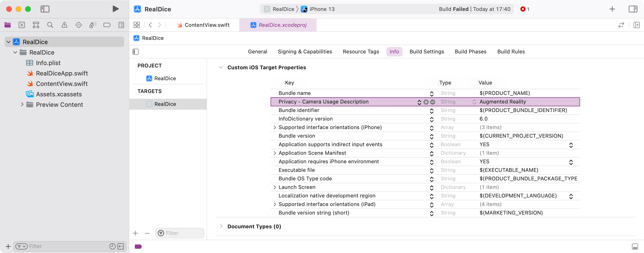Expand Supported interface orientations (iPhone) row
Image resolution: width=644 pixels, height=253 pixels.
[x=275, y=127]
